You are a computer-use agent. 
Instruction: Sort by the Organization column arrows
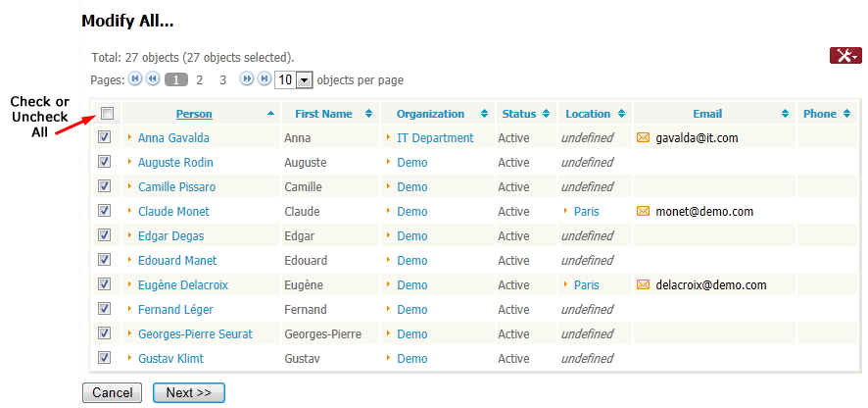pyautogui.click(x=485, y=115)
